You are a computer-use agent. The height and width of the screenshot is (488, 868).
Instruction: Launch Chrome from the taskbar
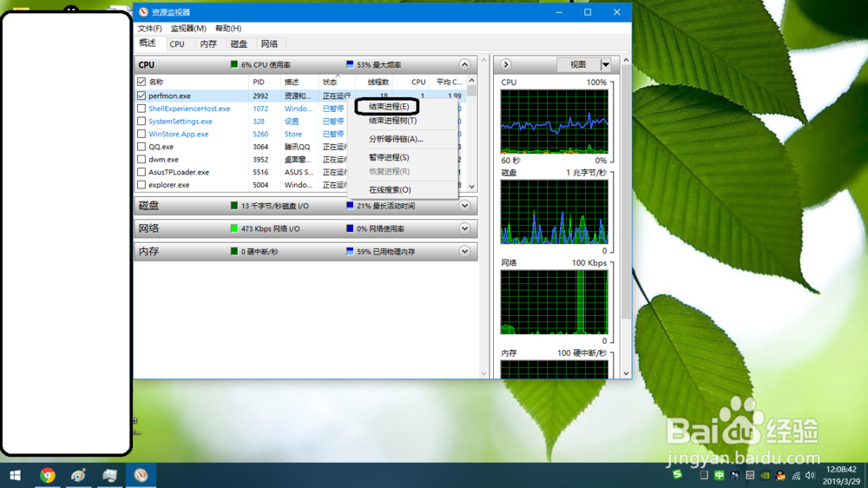coord(48,475)
